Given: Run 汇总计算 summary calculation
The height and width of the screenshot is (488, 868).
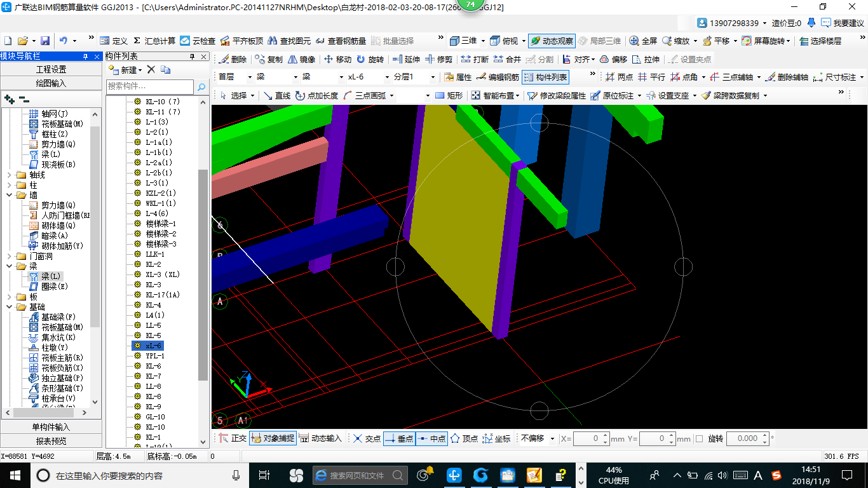Looking at the screenshot, I should point(154,41).
